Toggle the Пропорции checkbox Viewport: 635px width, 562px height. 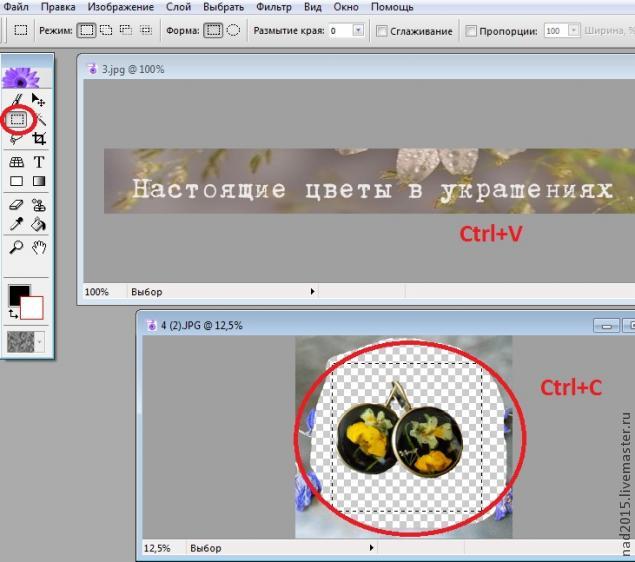click(x=472, y=31)
